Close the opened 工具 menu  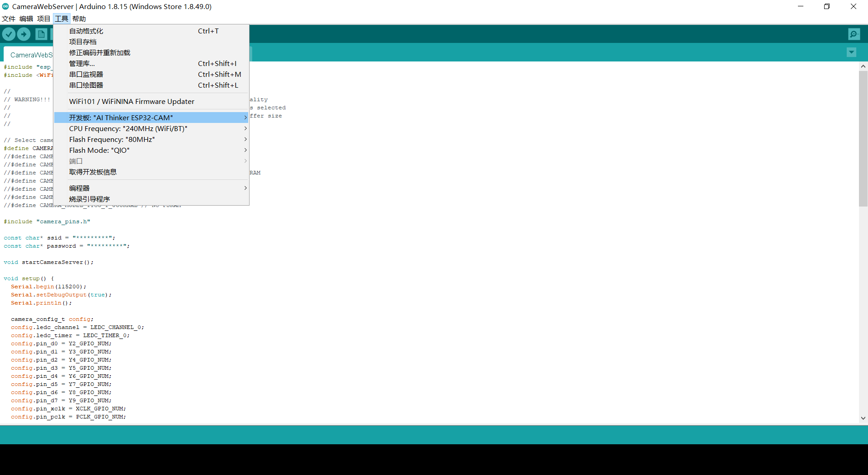click(x=61, y=19)
